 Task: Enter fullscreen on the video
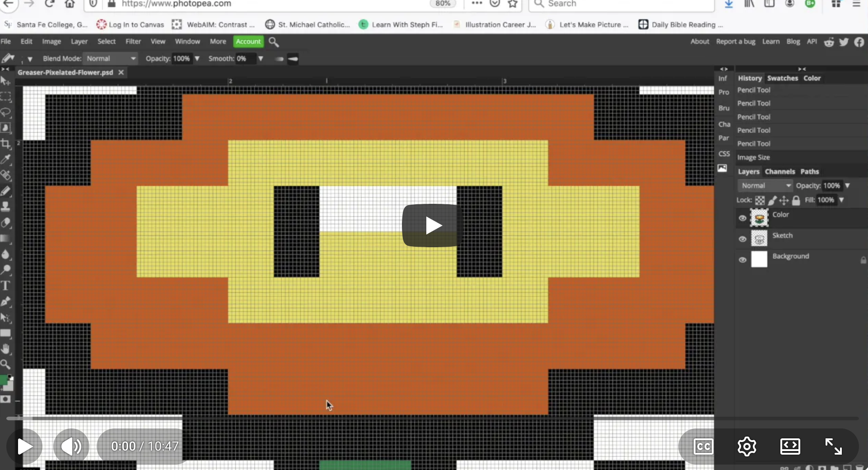tap(834, 446)
